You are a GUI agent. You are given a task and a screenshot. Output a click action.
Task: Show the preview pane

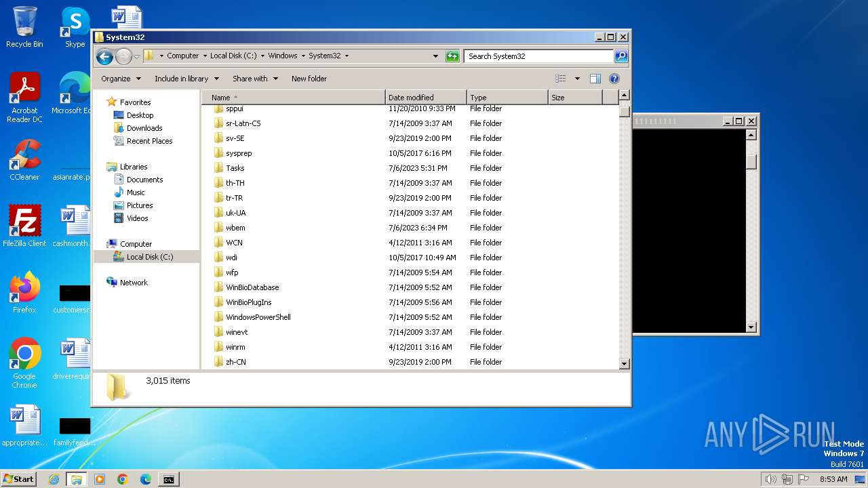[x=595, y=79]
